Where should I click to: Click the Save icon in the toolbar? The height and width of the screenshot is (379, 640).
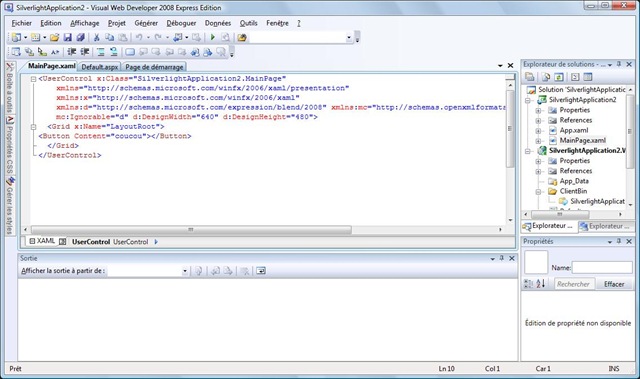coord(68,38)
